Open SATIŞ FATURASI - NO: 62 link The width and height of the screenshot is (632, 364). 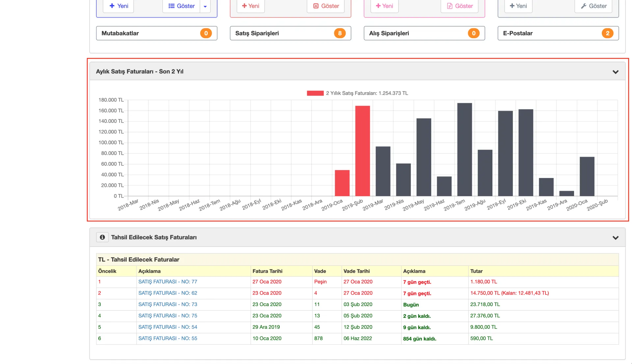(x=168, y=293)
